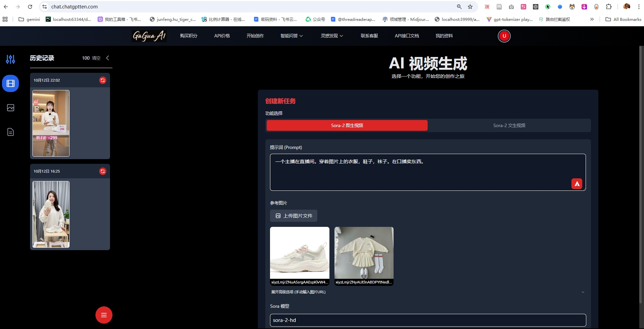Switch to Sora-2 文生视频 mode
Viewport: 644px width, 329px height.
pos(509,125)
